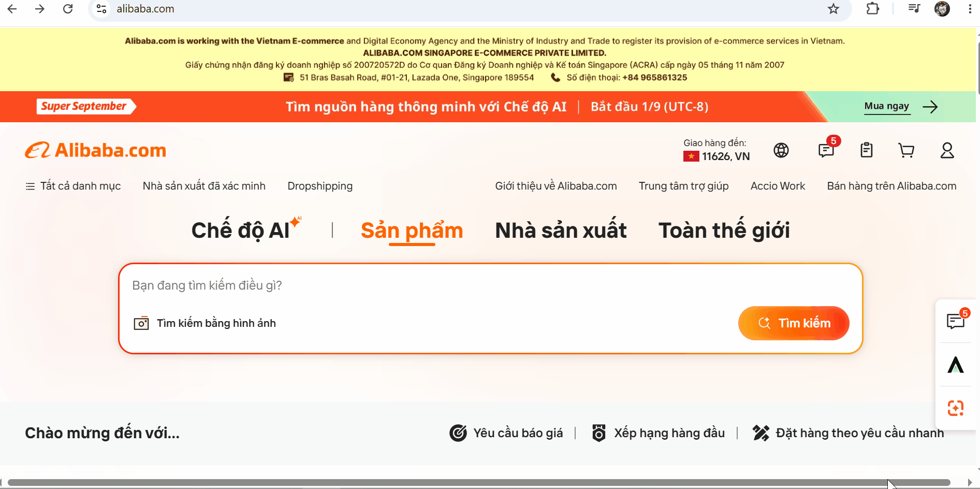Open Nhà sản xuất đã xác minh menu
Viewport: 980px width, 489px height.
(204, 186)
